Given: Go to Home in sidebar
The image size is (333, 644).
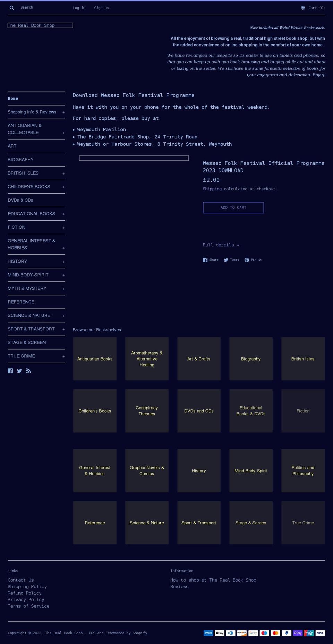Looking at the screenshot, I should coord(13,99).
